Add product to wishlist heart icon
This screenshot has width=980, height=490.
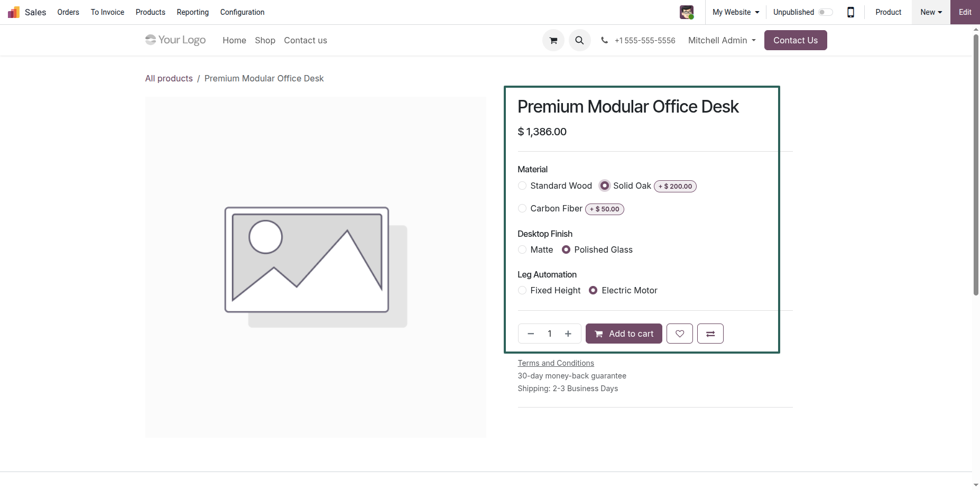point(680,334)
